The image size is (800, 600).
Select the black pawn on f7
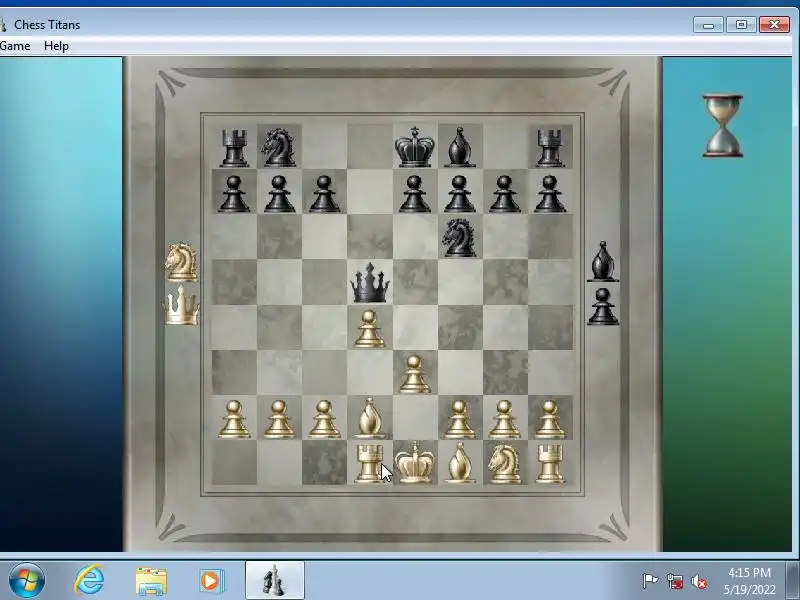(x=460, y=194)
